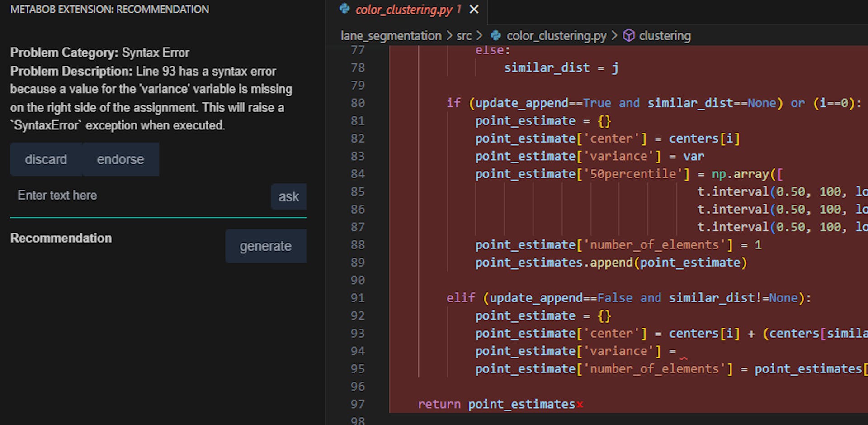Click the Python file icon in the tab
This screenshot has width=868, height=425.
(344, 9)
